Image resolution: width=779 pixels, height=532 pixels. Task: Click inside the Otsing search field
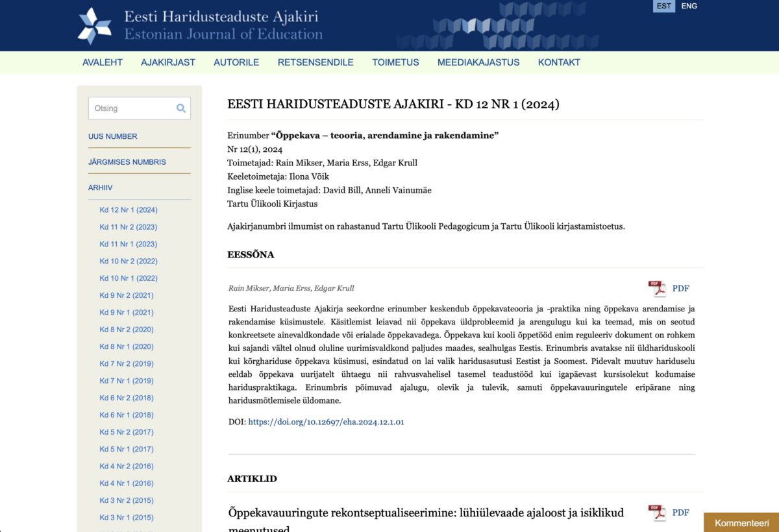tap(130, 108)
